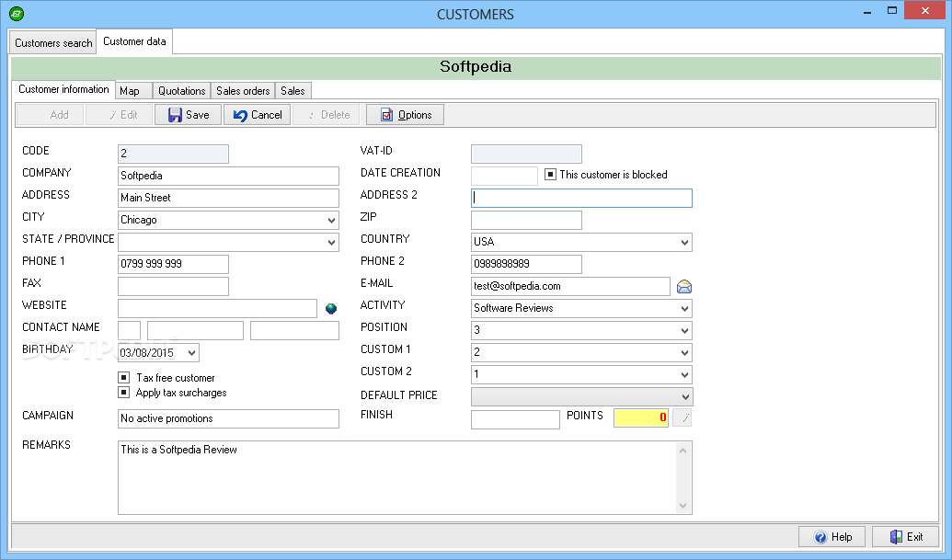The image size is (952, 560).
Task: Click the FAX input field
Action: [173, 286]
